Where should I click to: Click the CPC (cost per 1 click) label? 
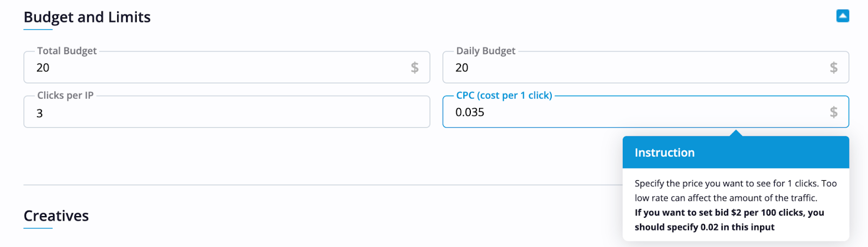point(504,95)
